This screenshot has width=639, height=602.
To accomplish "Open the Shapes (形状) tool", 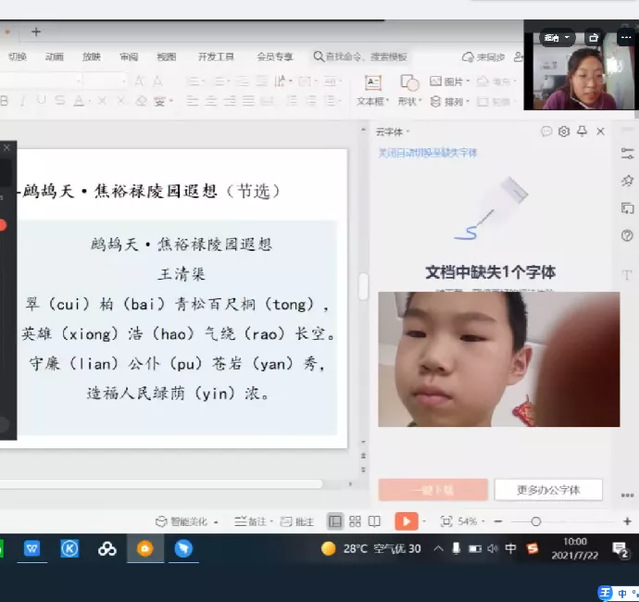I will pos(408,90).
